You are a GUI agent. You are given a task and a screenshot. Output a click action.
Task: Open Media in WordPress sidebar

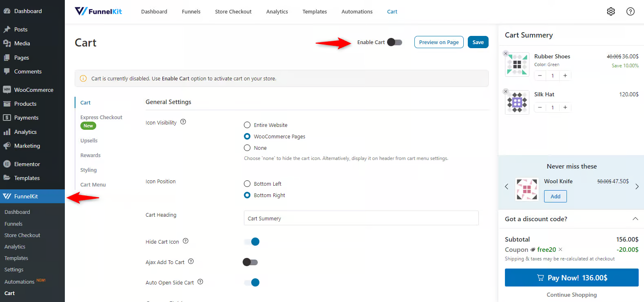[x=32, y=43]
